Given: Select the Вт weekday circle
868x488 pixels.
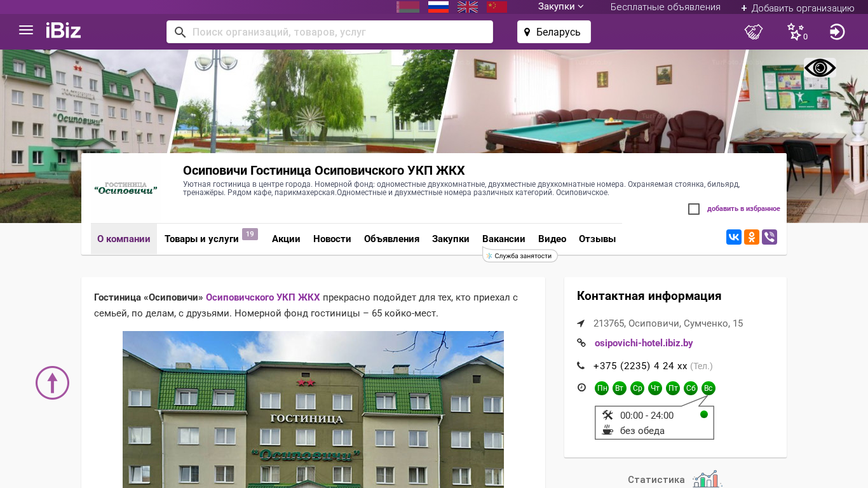Looking at the screenshot, I should click(x=620, y=388).
